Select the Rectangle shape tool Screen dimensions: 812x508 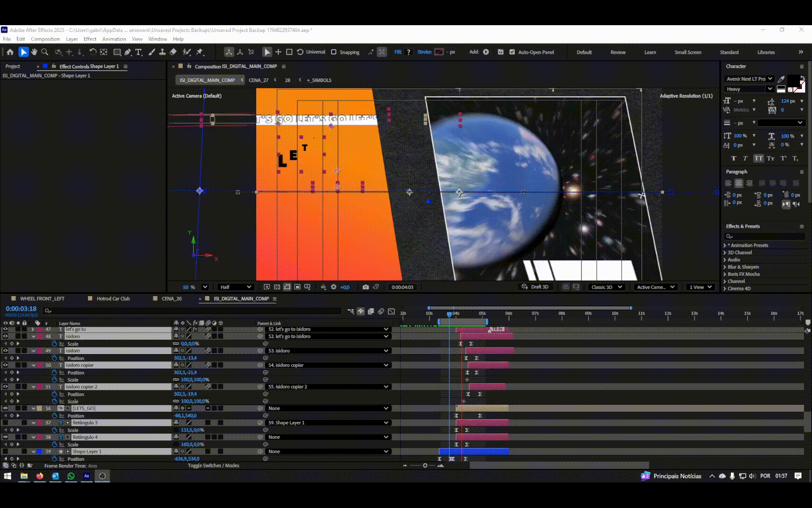(117, 52)
